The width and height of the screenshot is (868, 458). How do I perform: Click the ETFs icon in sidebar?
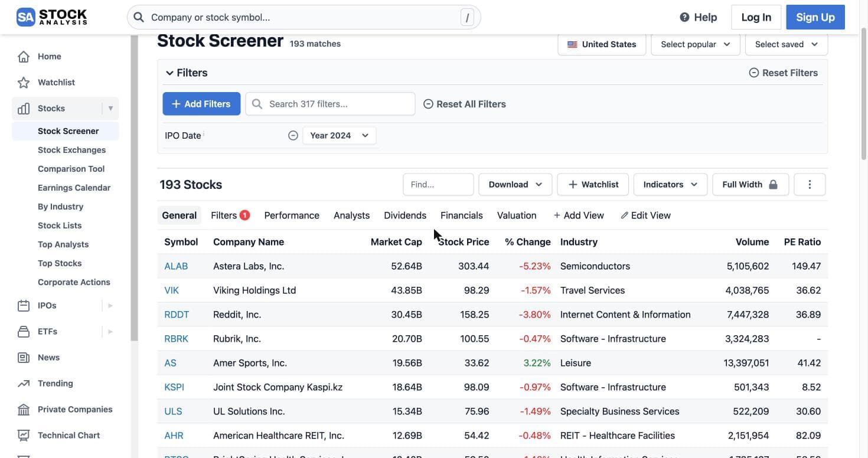(x=24, y=332)
